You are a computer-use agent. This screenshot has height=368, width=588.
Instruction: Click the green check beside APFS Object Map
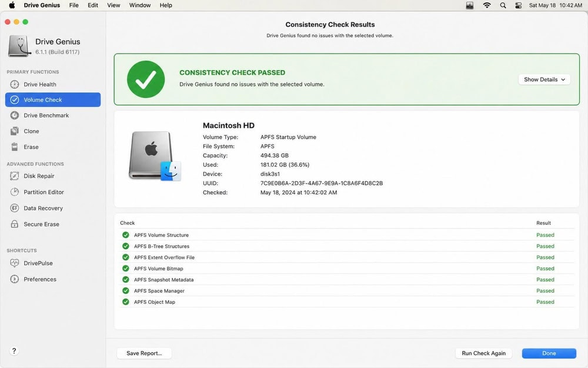126,302
